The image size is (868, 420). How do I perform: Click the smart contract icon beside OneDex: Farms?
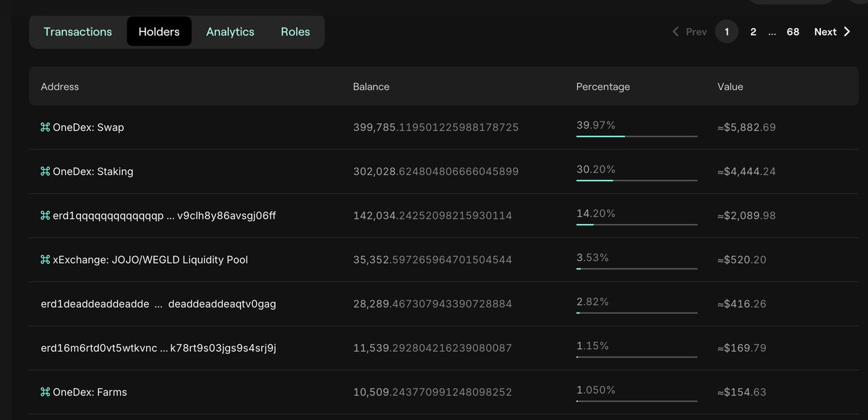[45, 392]
